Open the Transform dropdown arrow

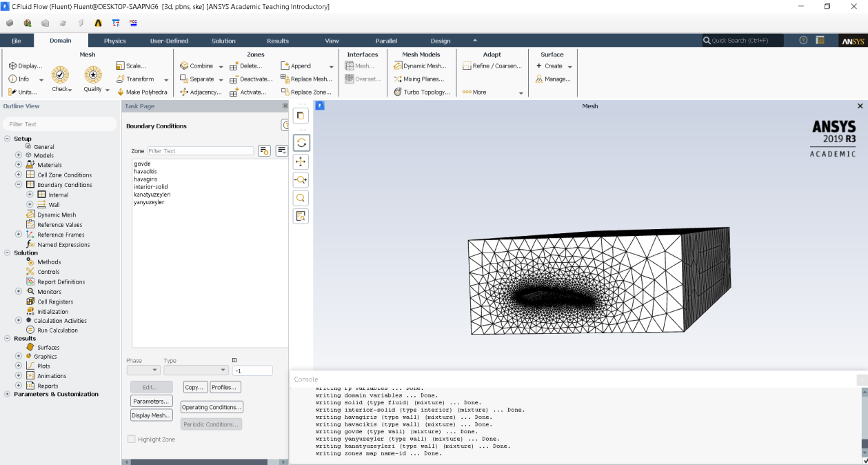(x=165, y=80)
